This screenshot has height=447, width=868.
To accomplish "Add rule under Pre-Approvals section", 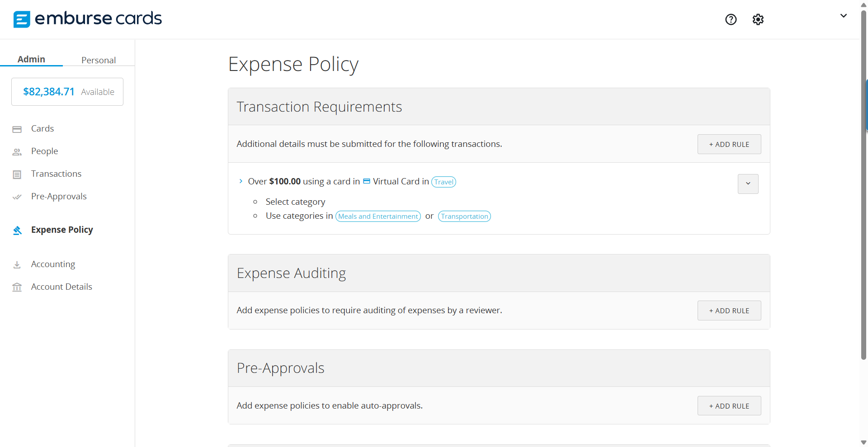I will pos(729,406).
